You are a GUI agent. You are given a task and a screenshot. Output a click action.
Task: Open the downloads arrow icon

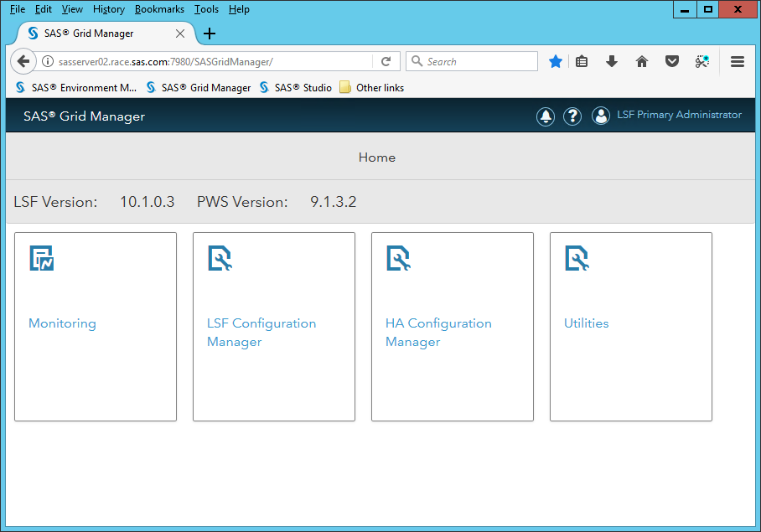click(612, 62)
